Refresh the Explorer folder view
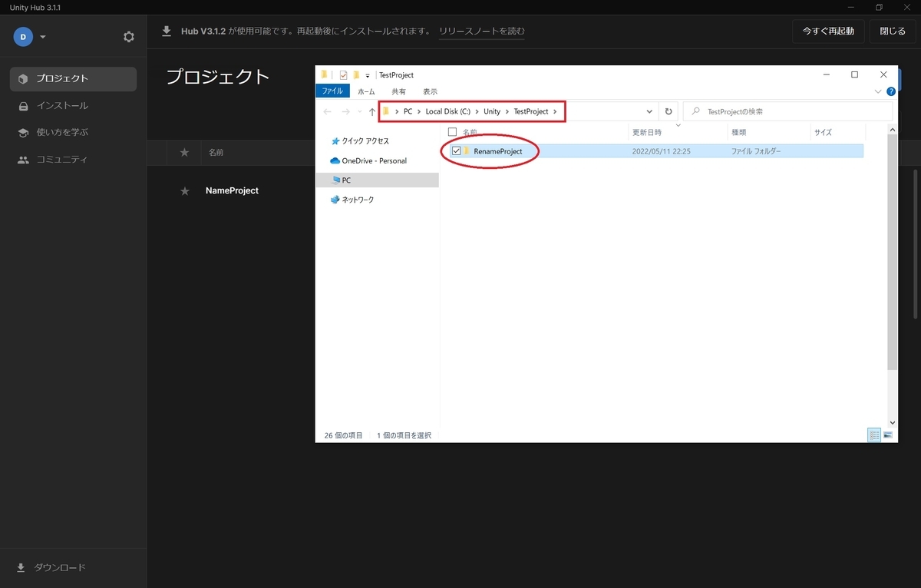 click(x=668, y=111)
